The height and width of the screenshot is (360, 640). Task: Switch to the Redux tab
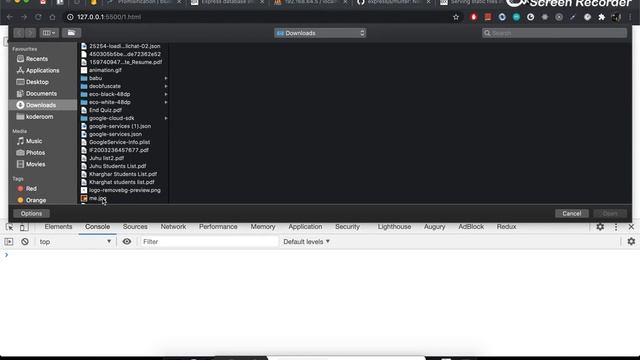pyautogui.click(x=507, y=227)
